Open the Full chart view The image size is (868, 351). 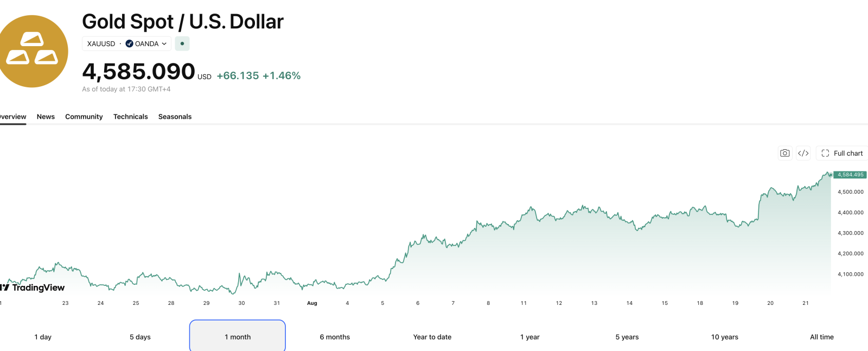point(842,154)
